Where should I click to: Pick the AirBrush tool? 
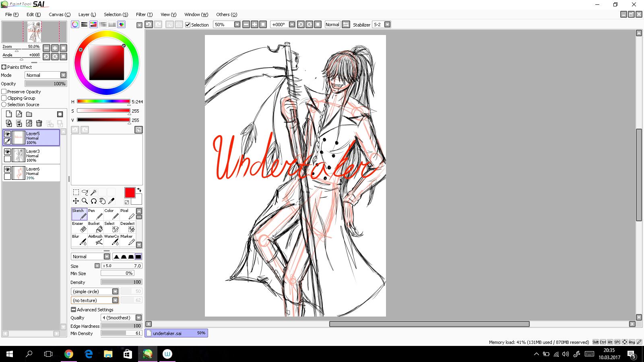coord(95,240)
